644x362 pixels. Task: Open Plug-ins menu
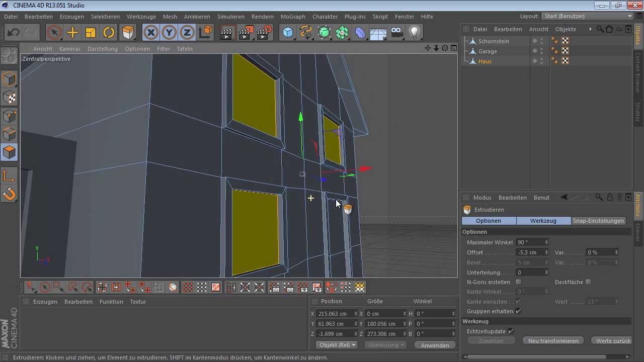pyautogui.click(x=355, y=17)
